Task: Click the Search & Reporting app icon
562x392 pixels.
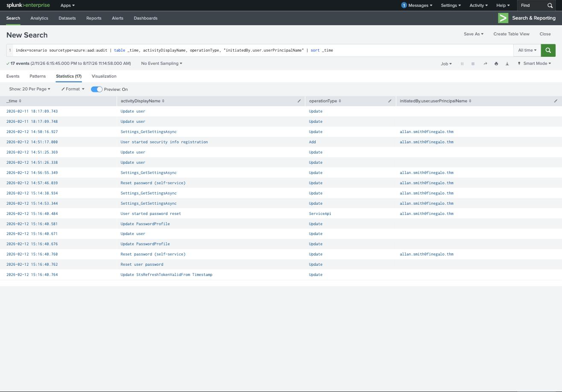Action: [x=503, y=18]
